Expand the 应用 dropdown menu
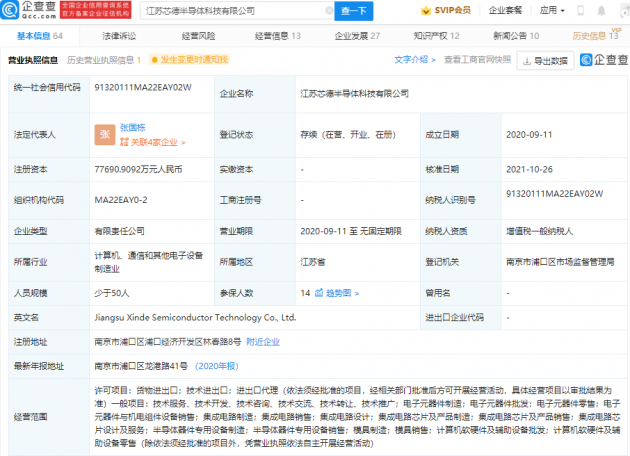Screen dimensions: 630x456 (578, 10)
